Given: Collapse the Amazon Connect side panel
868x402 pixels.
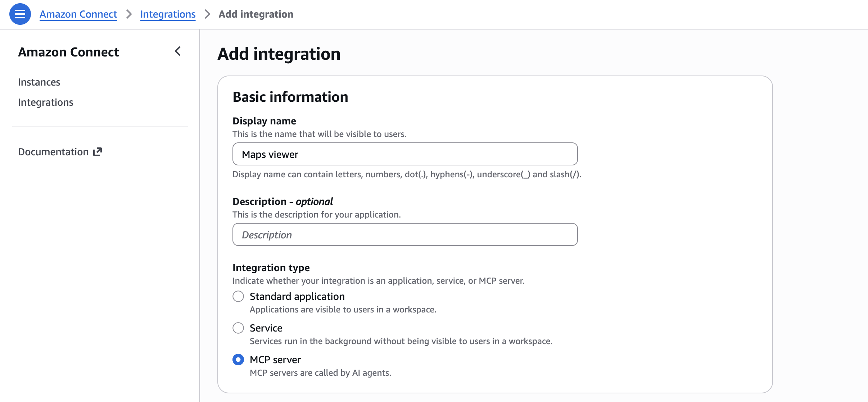Looking at the screenshot, I should pos(178,51).
